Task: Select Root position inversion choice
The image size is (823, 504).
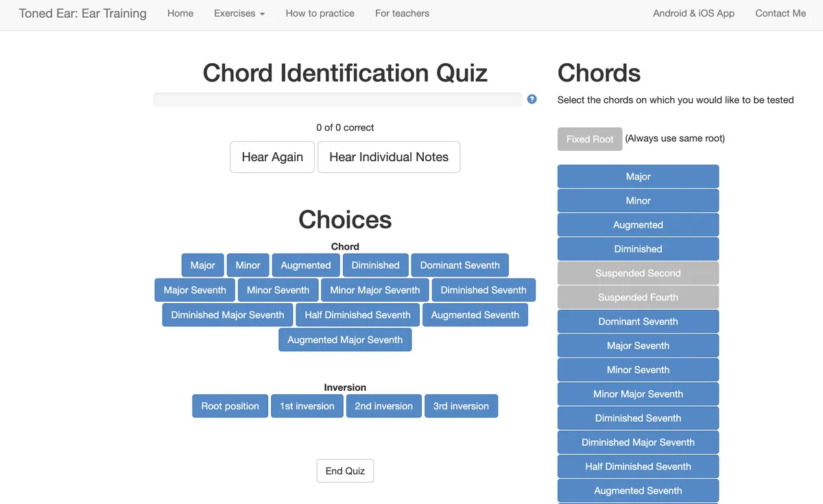Action: point(230,406)
